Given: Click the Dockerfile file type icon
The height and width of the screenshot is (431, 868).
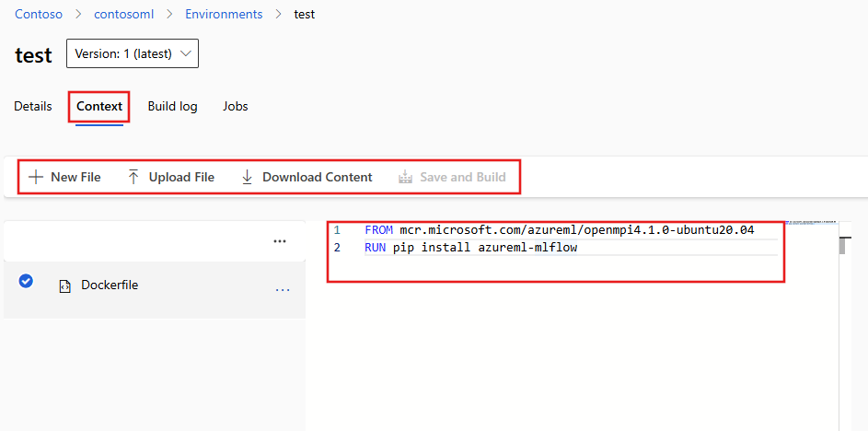Looking at the screenshot, I should click(x=64, y=286).
